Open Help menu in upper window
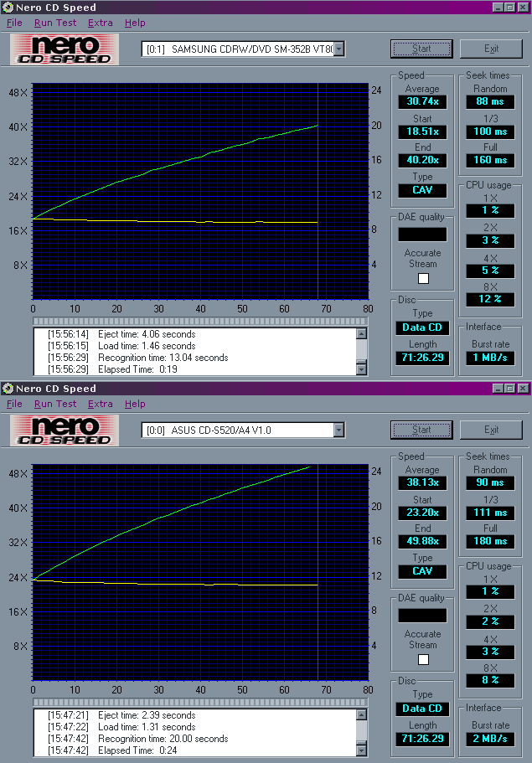Image resolution: width=532 pixels, height=763 pixels. click(135, 23)
